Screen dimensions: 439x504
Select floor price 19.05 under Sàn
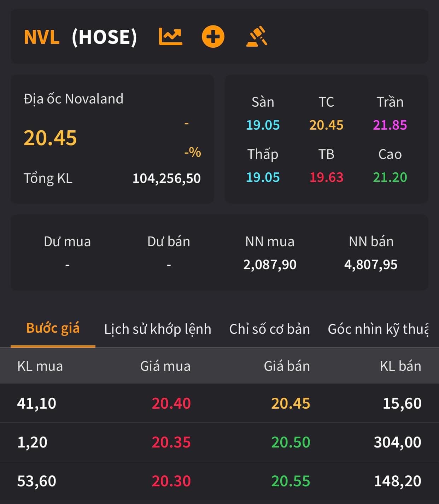[x=263, y=125]
